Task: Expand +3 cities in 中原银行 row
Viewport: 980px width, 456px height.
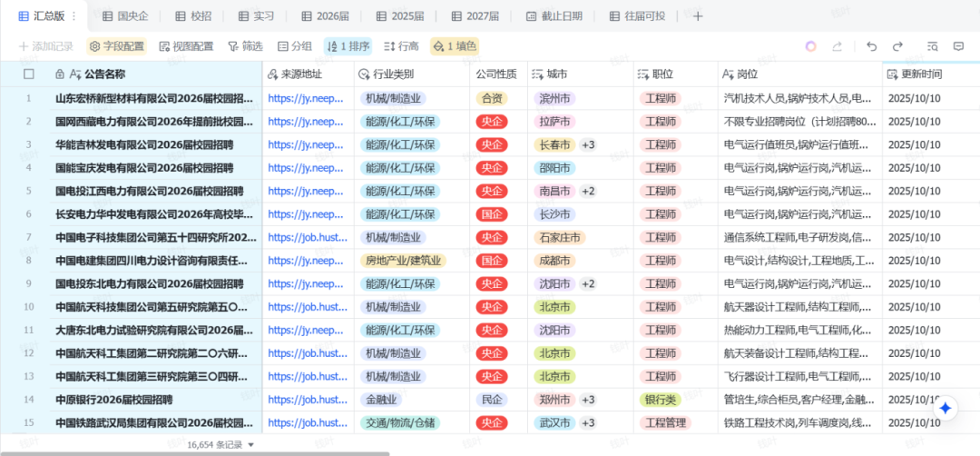Action: 588,400
